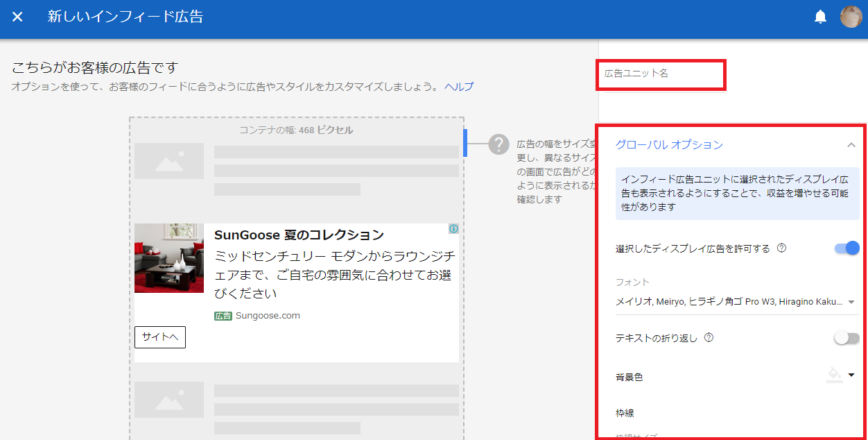Click the profile avatar in the top bar
Viewport: 868px width, 440px height.
coord(851,16)
